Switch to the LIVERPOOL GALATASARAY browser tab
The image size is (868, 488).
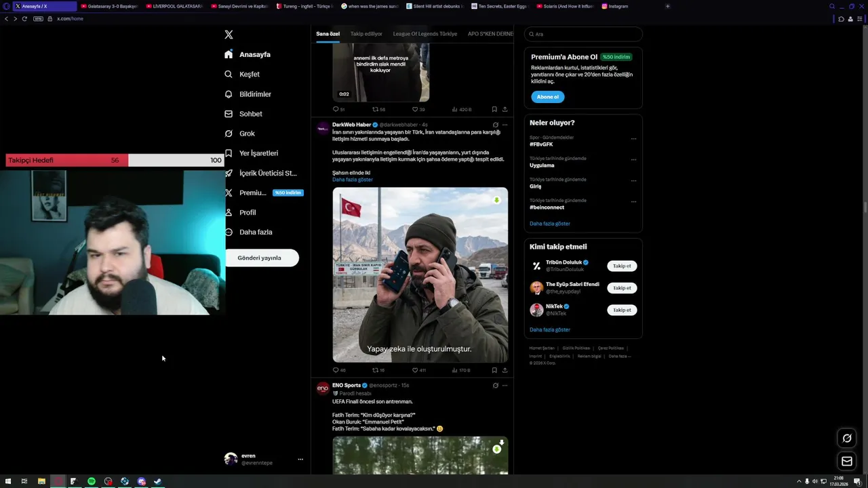(174, 6)
